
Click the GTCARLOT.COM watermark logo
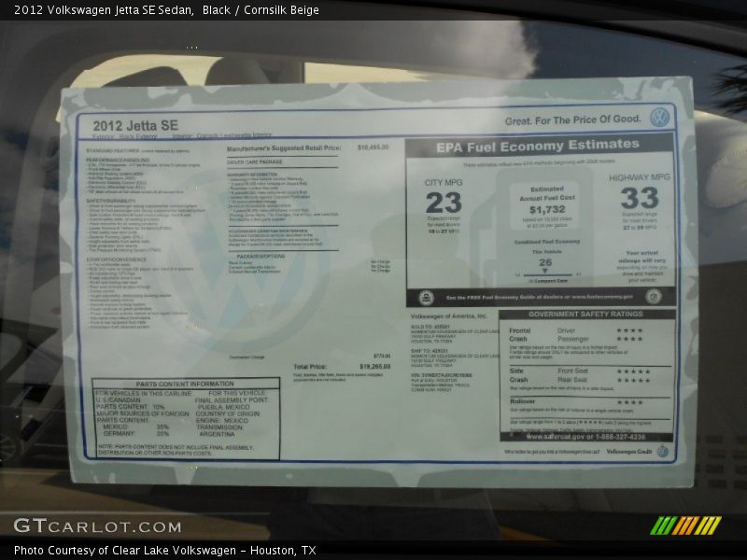click(97, 525)
